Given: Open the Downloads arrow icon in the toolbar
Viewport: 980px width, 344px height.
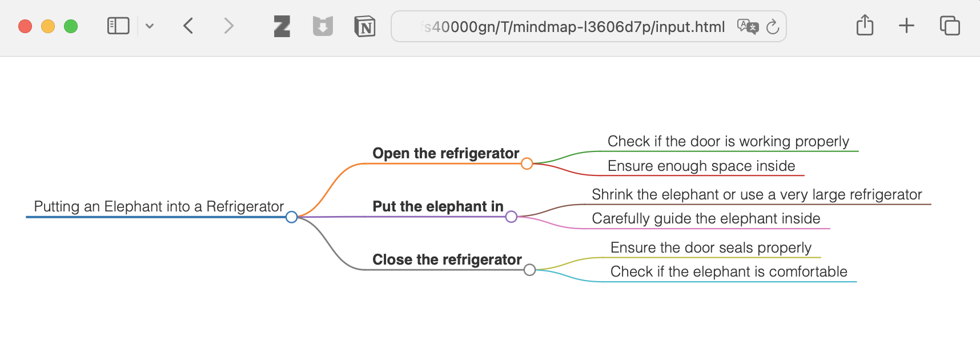Looking at the screenshot, I should coord(323,26).
